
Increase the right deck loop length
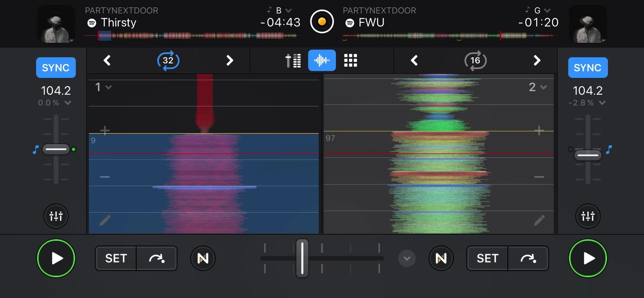537,60
